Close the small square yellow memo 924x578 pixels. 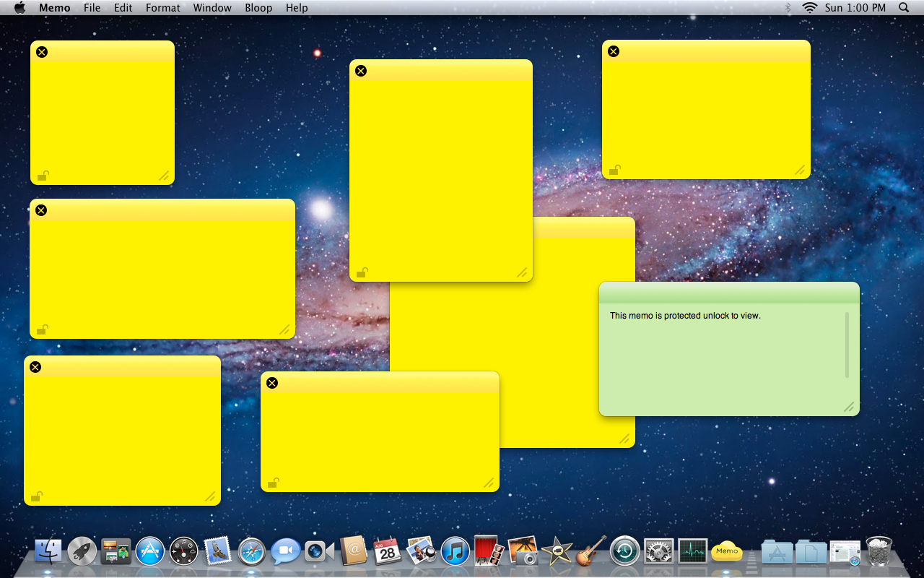[x=42, y=52]
